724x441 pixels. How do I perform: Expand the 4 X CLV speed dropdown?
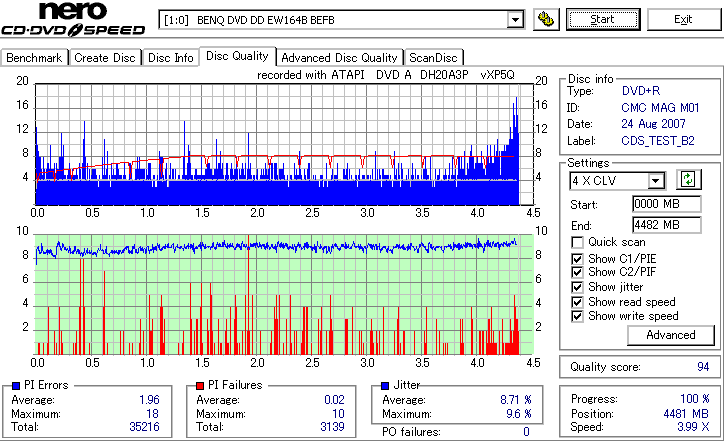coord(655,181)
